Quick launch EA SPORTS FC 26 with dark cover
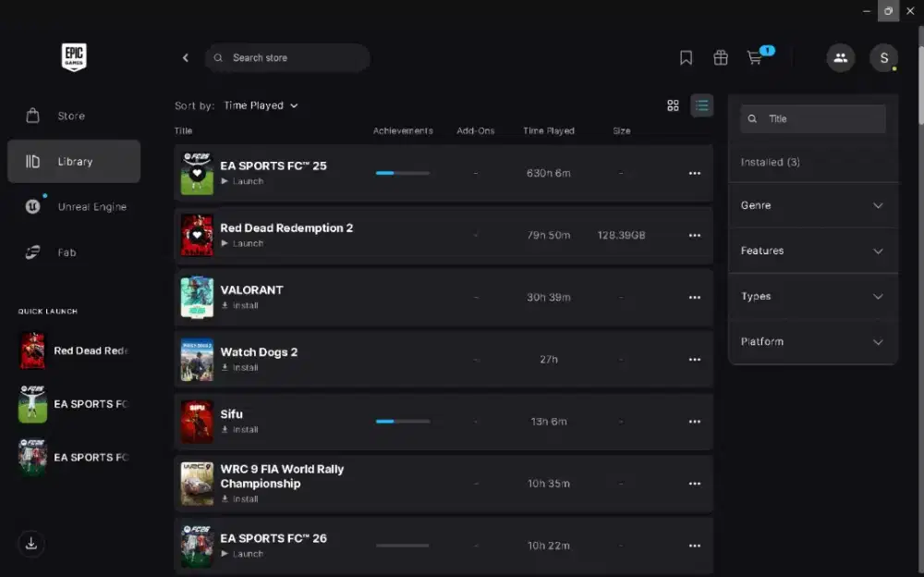 [x=74, y=457]
